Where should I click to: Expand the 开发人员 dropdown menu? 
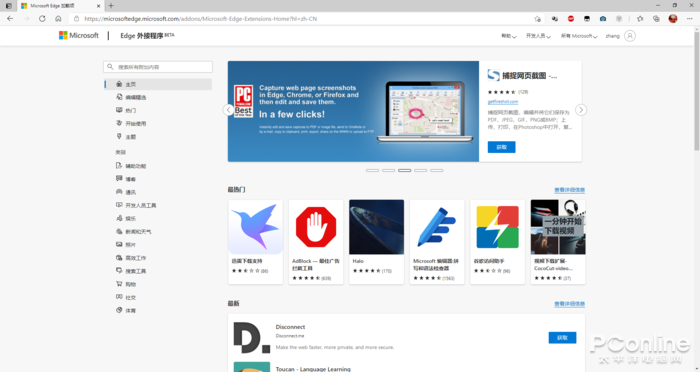(538, 36)
